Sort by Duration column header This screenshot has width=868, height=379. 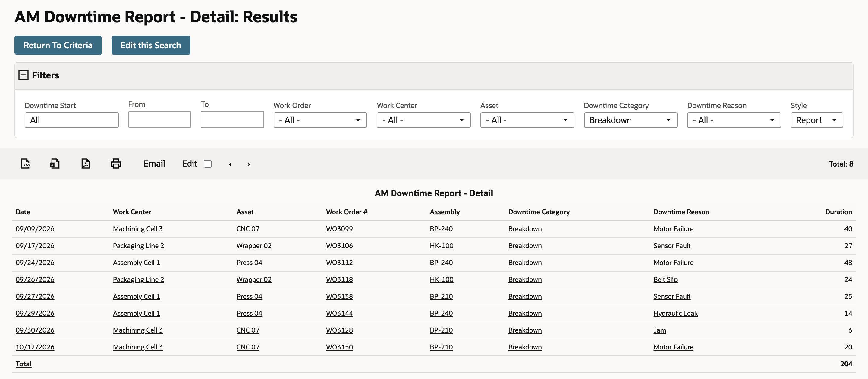pyautogui.click(x=838, y=212)
